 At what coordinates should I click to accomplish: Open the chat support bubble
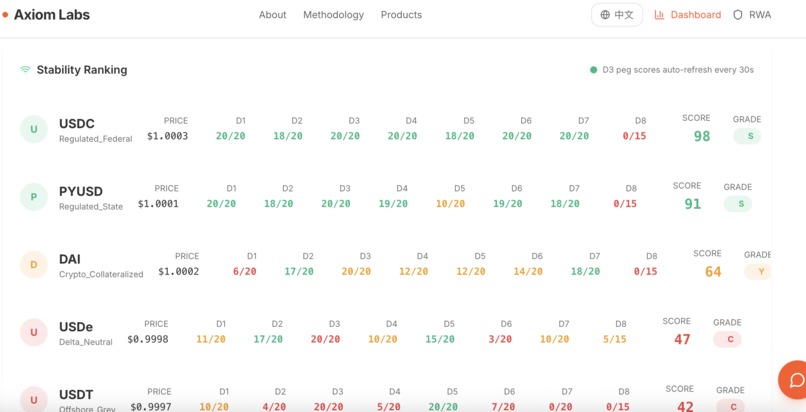[793, 380]
